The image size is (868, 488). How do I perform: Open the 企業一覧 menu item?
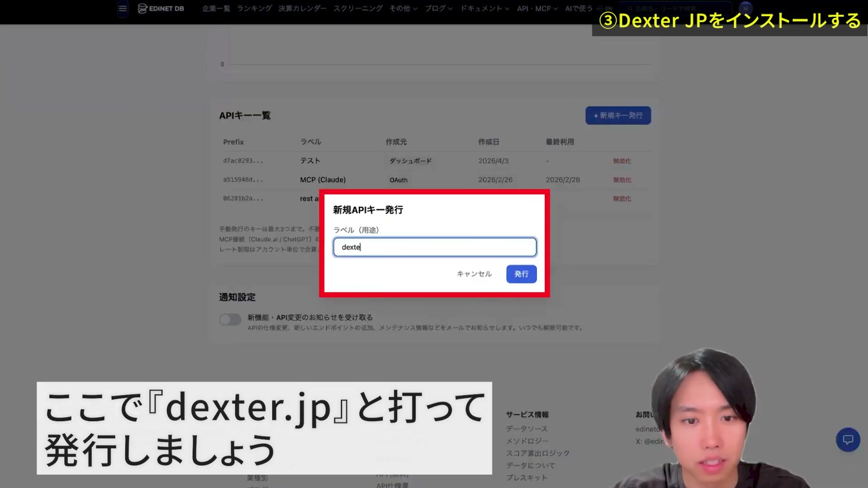click(216, 9)
